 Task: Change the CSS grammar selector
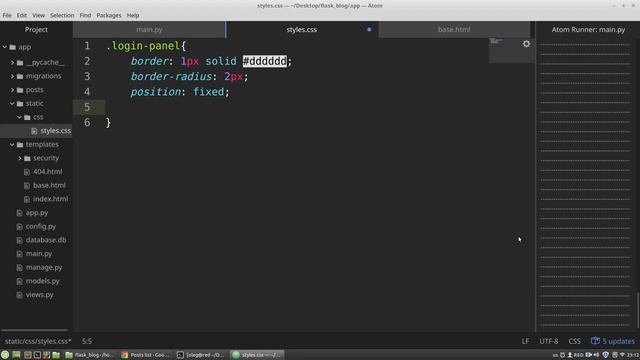point(574,341)
